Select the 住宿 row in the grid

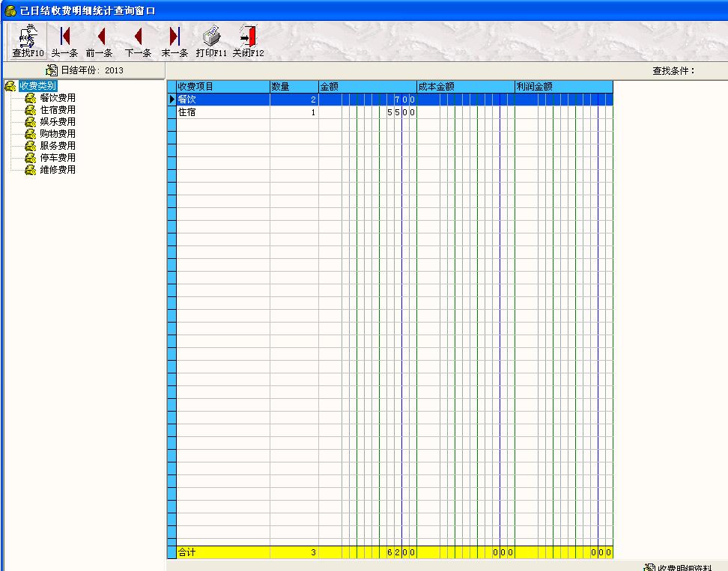click(x=395, y=112)
